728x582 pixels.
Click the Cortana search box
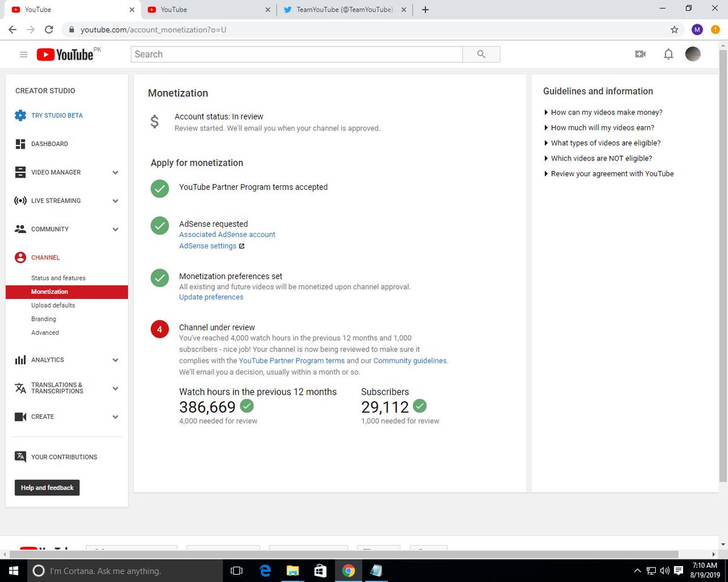coord(124,570)
